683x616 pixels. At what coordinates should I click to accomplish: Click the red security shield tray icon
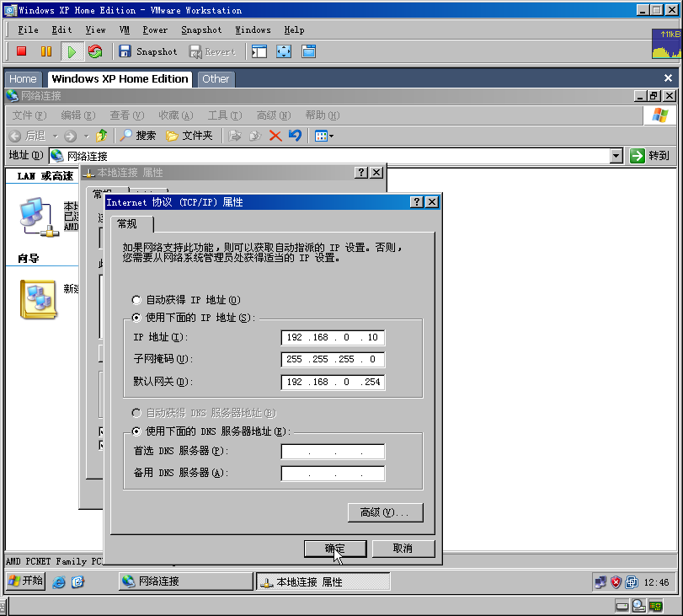(616, 582)
